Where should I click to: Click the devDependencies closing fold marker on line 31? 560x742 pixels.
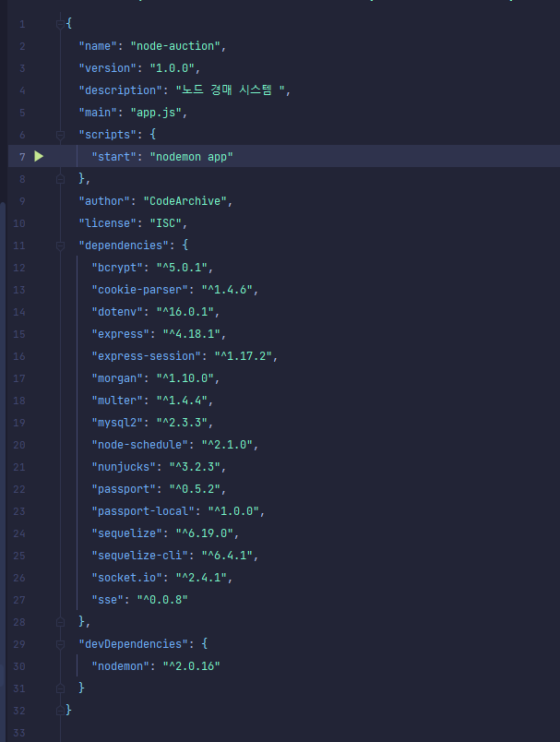tap(60, 688)
